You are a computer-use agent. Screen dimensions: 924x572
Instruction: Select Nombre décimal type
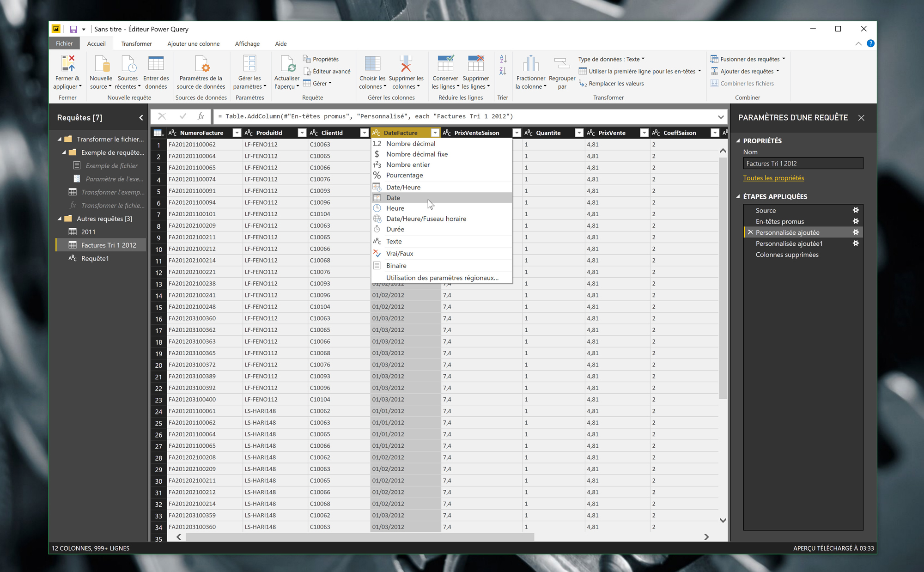point(442,144)
